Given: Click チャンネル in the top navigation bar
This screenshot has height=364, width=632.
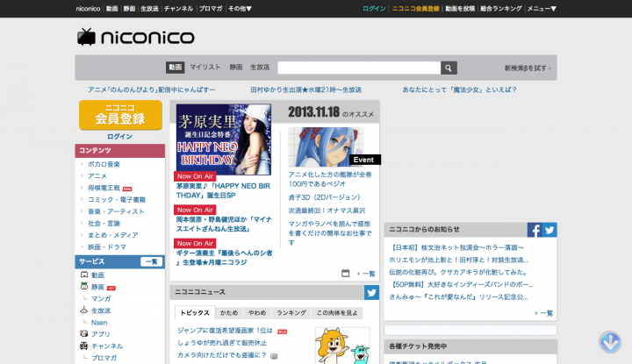Looking at the screenshot, I should point(178,9).
